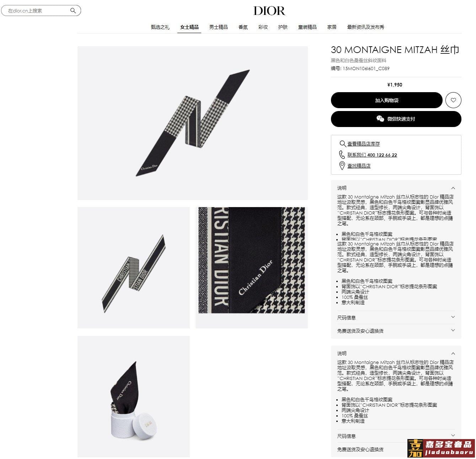The height and width of the screenshot is (459, 476).
Task: Collapse the second 说明 section chevron
Action: 453,353
